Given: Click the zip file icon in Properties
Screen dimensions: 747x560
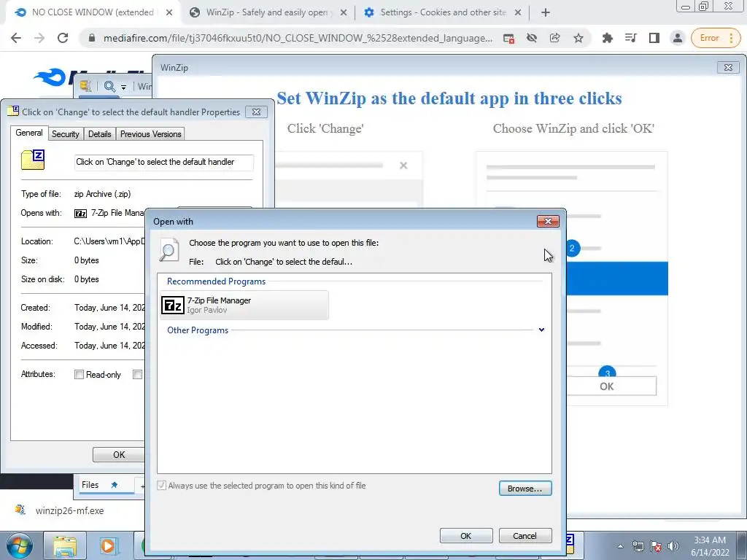Looking at the screenshot, I should pyautogui.click(x=33, y=160).
